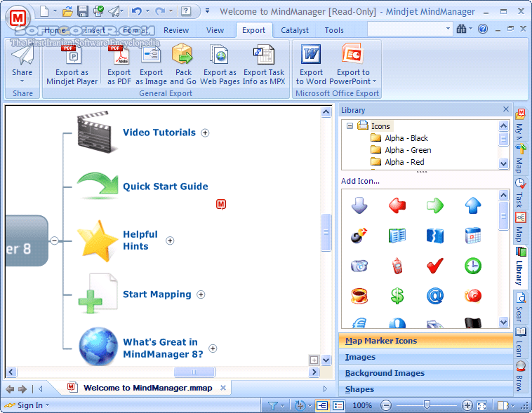
Task: Click the Undo arrow
Action: click(x=136, y=11)
